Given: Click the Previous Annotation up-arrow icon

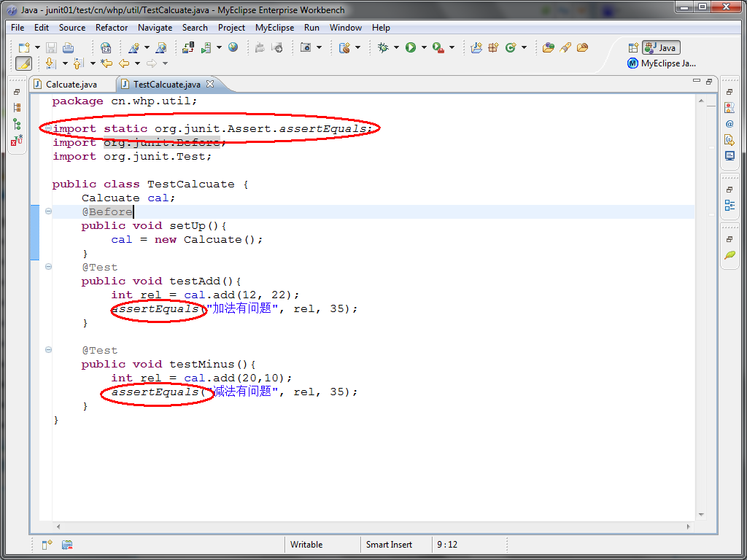Looking at the screenshot, I should click(77, 63).
